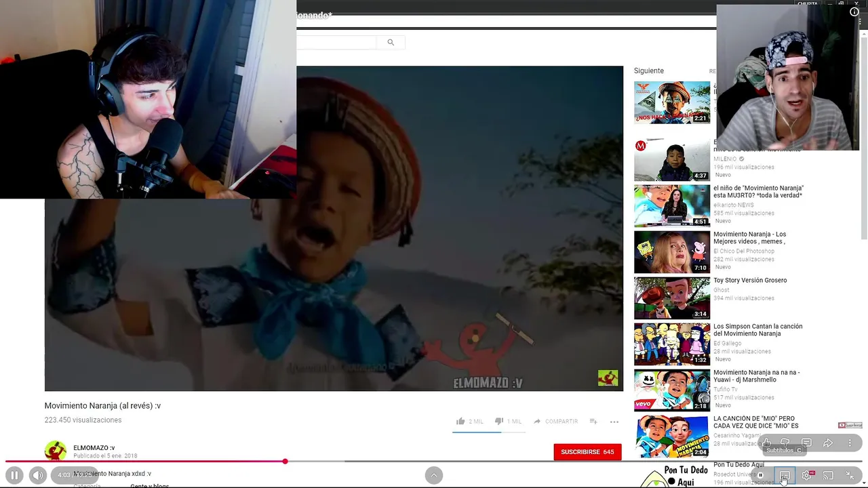The image size is (868, 488).
Task: Click the Ed Gallego channel name
Action: coord(727,344)
